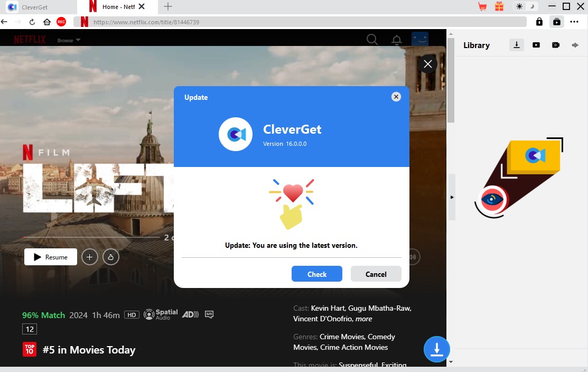Click the 'more' cast link
The height and width of the screenshot is (372, 588).
pos(364,319)
